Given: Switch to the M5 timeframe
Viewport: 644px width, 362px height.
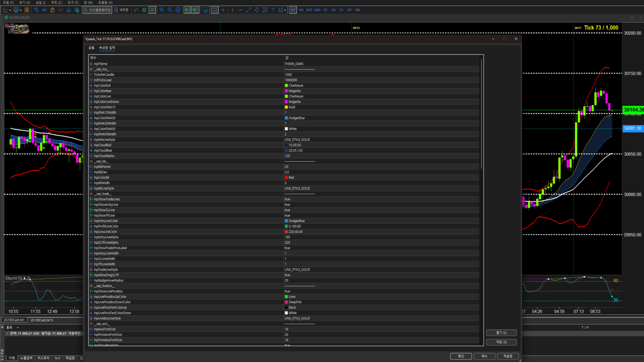Looking at the screenshot, I should 301,10.
